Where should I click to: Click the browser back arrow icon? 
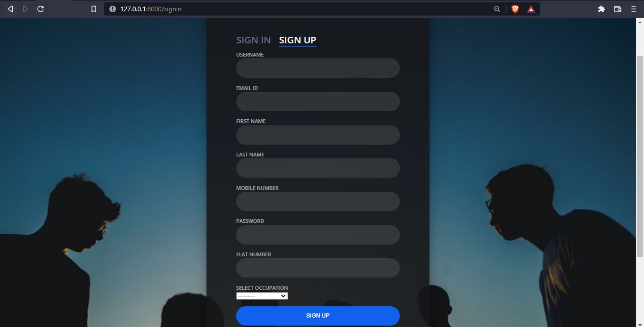tap(10, 9)
